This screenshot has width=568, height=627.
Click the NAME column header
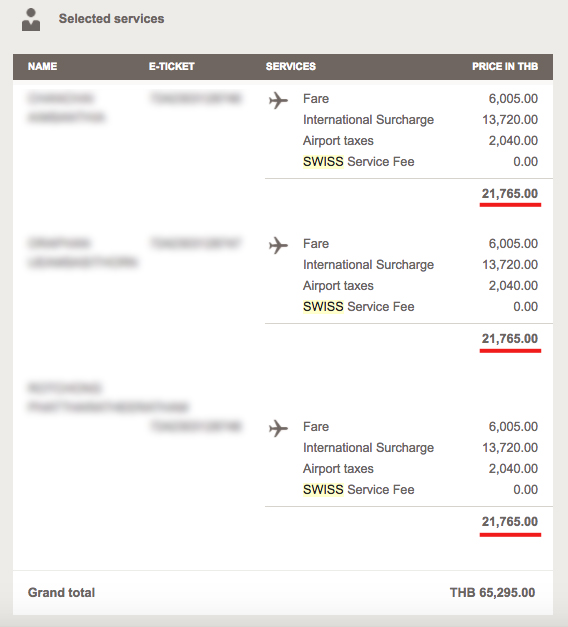[x=42, y=66]
